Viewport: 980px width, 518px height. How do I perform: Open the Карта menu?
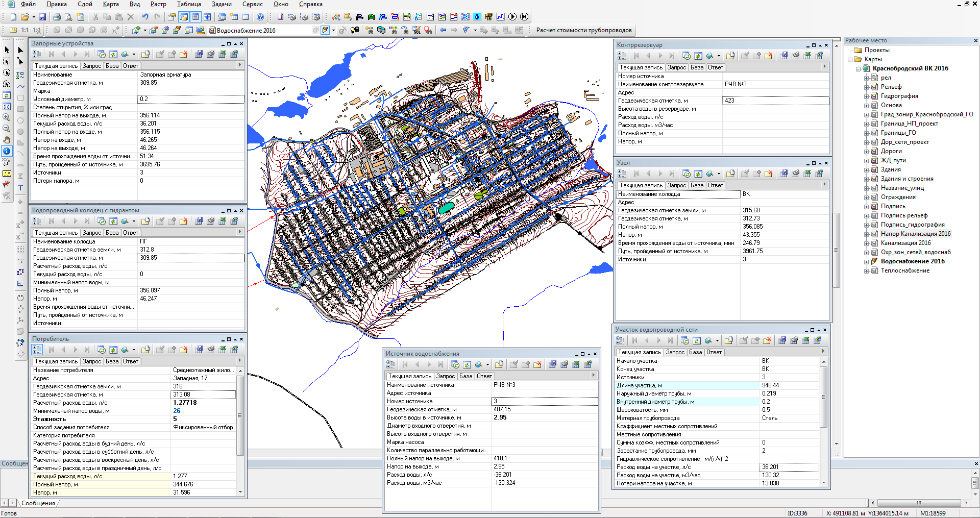click(111, 4)
